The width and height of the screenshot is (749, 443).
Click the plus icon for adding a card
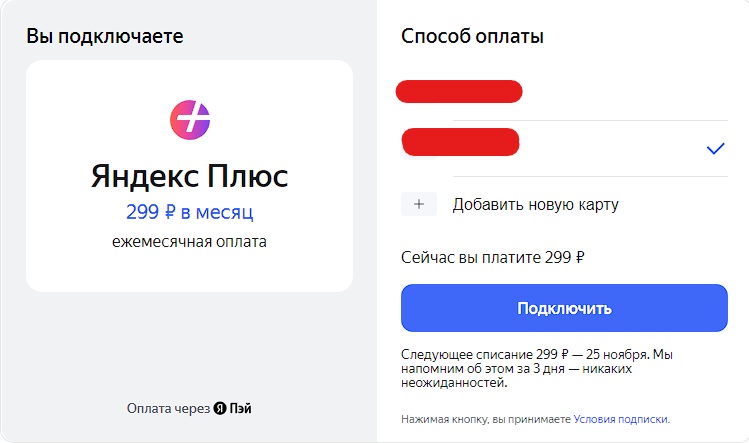pos(419,204)
